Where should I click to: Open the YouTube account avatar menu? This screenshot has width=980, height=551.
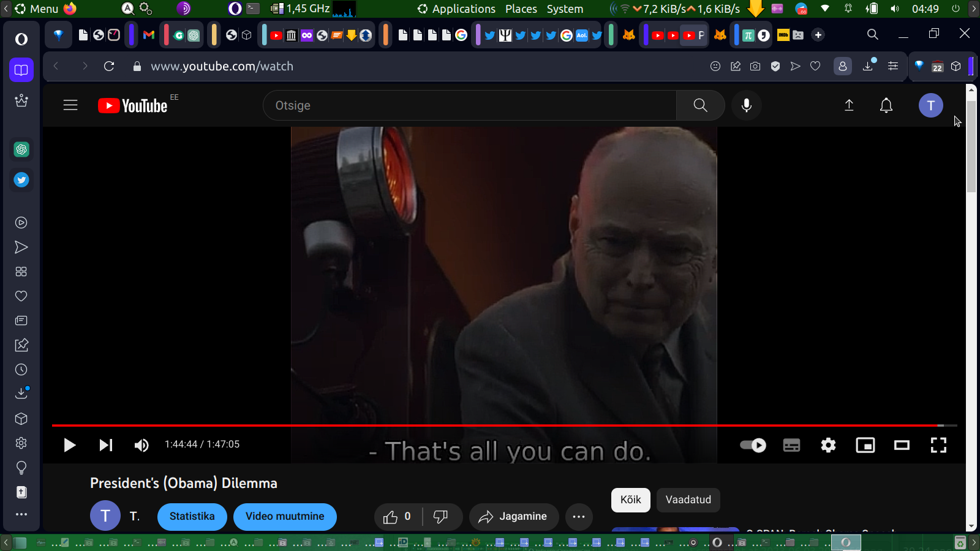pos(930,105)
